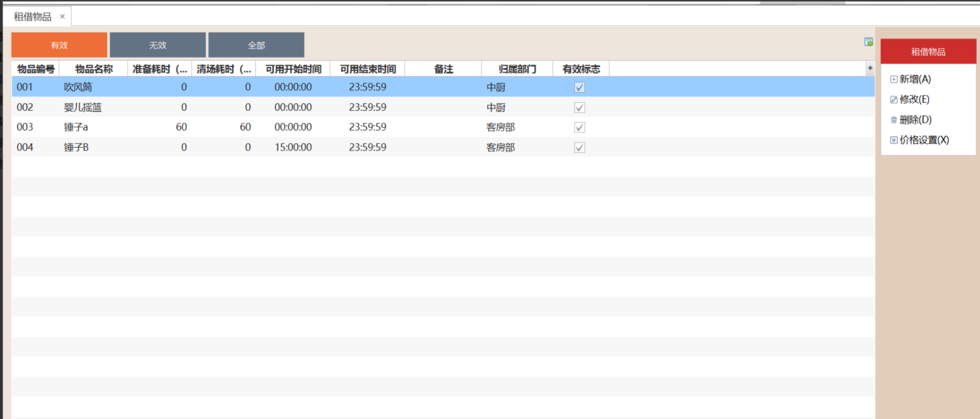Click the 删除(D) trash icon
The height and width of the screenshot is (419, 980).
894,120
